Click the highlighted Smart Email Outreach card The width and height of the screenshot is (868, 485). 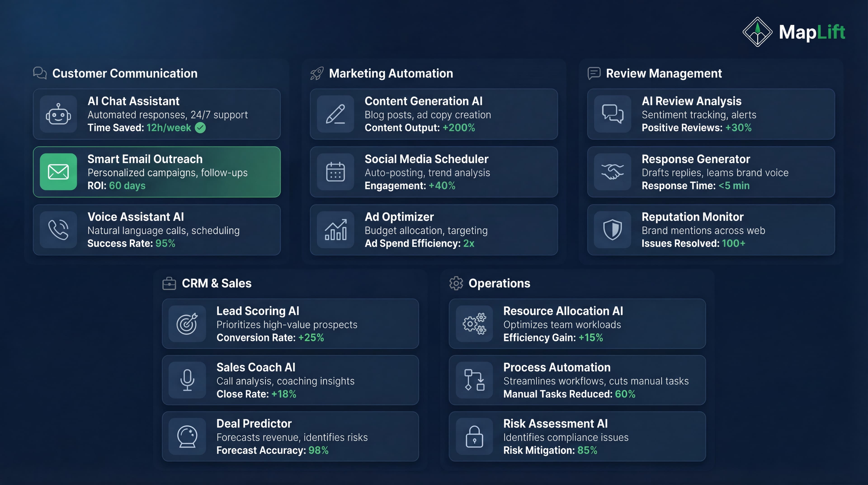click(x=156, y=172)
